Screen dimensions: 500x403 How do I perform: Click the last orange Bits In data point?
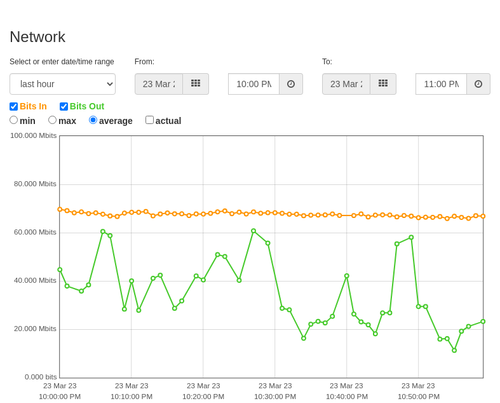(483, 216)
